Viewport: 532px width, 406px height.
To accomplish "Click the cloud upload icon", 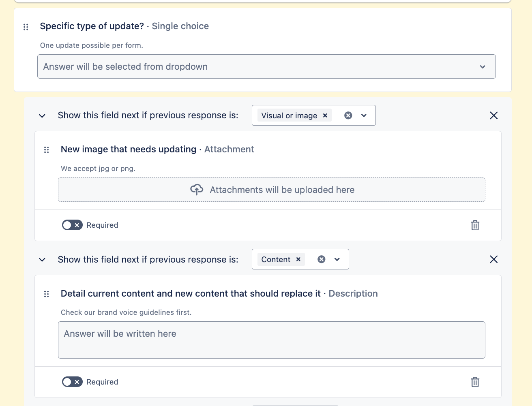I will (197, 190).
